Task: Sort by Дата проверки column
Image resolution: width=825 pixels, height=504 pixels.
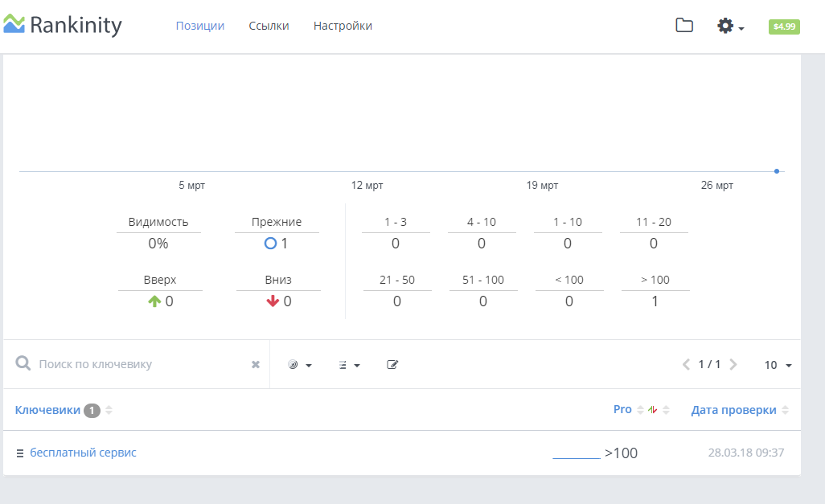Action: [733, 410]
